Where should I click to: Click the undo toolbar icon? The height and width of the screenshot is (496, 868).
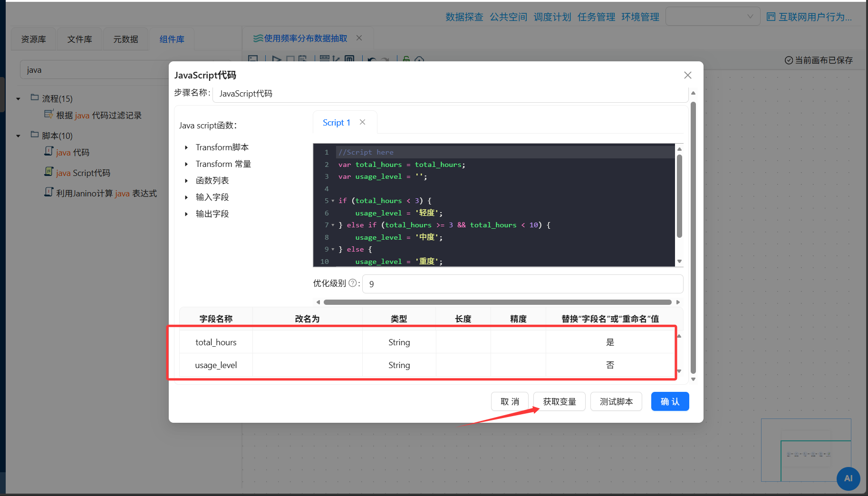tap(372, 59)
